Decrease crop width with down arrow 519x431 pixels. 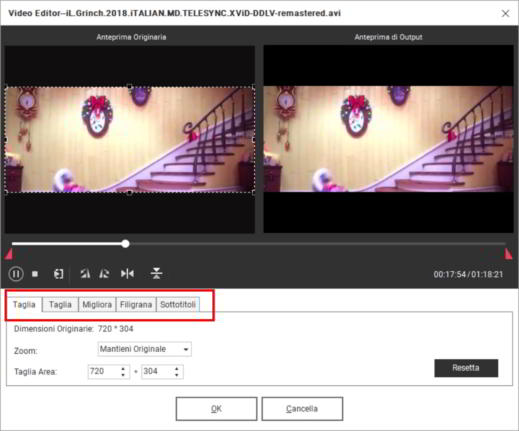click(123, 375)
